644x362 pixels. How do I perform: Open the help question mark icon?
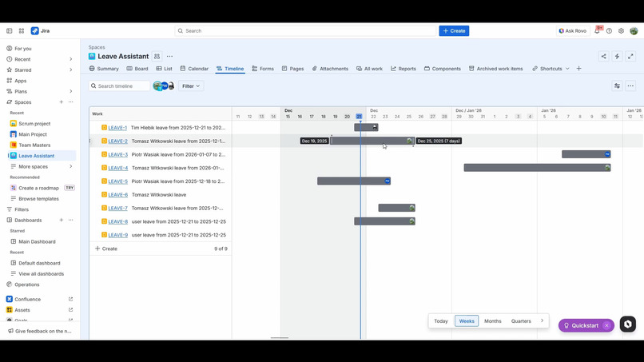point(609,31)
